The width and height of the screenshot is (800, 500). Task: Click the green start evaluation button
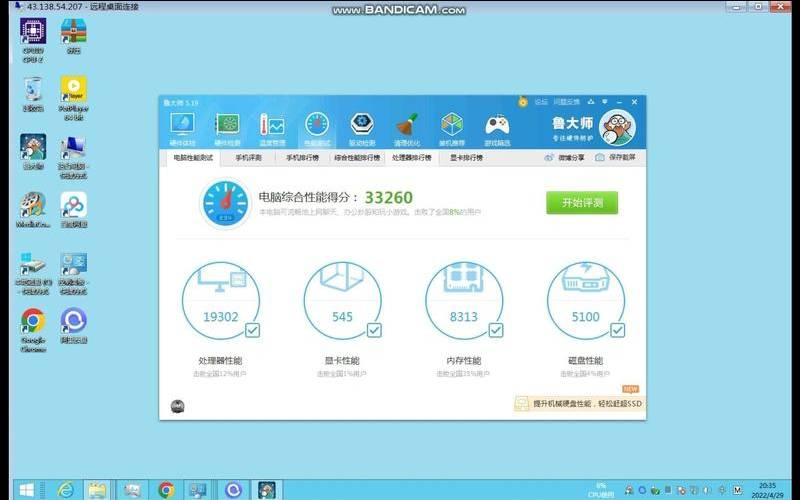pyautogui.click(x=582, y=203)
